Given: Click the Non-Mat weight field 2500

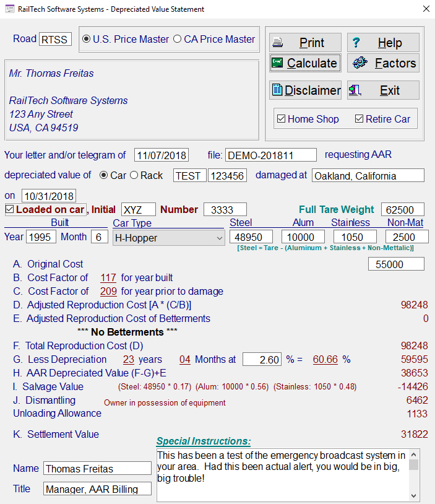Looking at the screenshot, I should pyautogui.click(x=407, y=237).
